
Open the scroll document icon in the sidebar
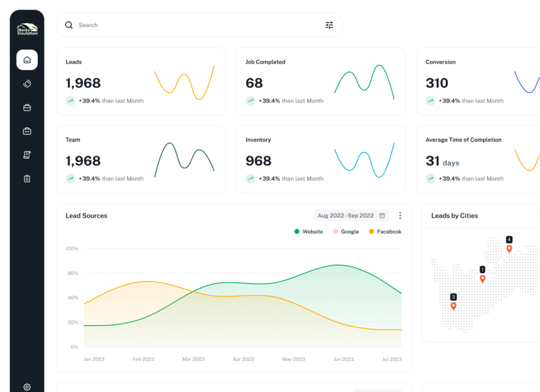[27, 155]
